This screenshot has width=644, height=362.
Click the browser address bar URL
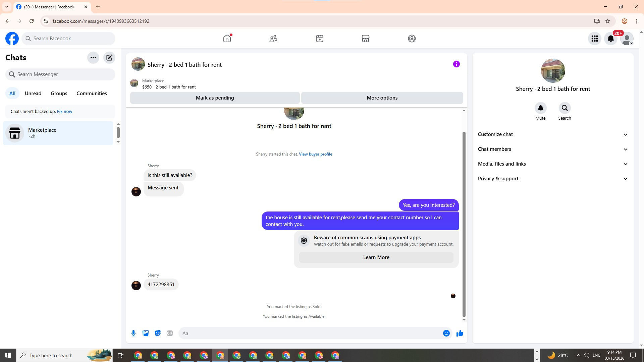(101, 21)
